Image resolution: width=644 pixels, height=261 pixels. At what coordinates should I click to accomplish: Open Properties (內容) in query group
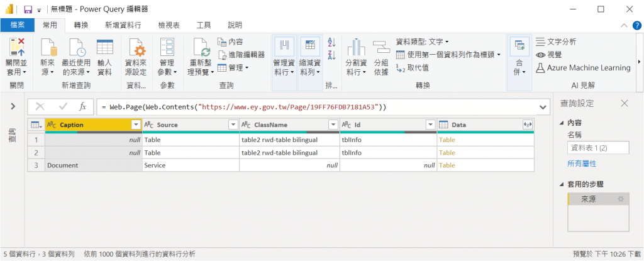(230, 42)
